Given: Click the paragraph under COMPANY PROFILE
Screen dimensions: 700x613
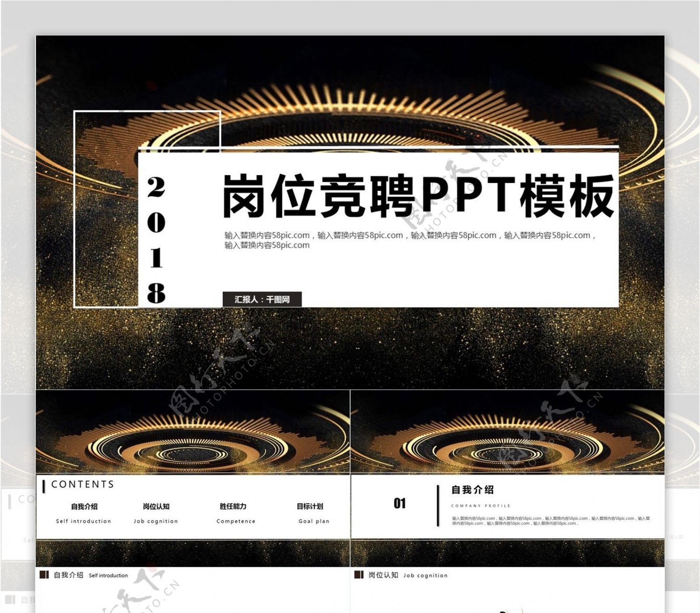Looking at the screenshot, I should [x=551, y=521].
